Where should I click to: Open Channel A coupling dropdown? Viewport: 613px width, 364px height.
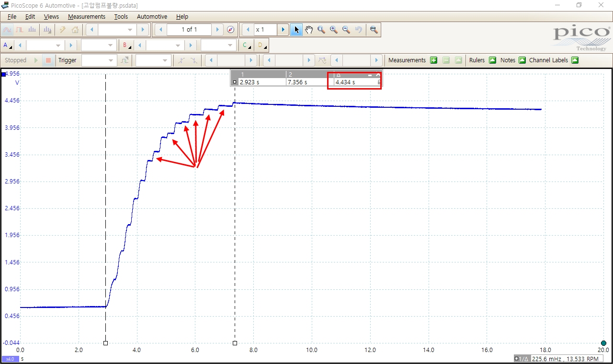[x=99, y=45]
